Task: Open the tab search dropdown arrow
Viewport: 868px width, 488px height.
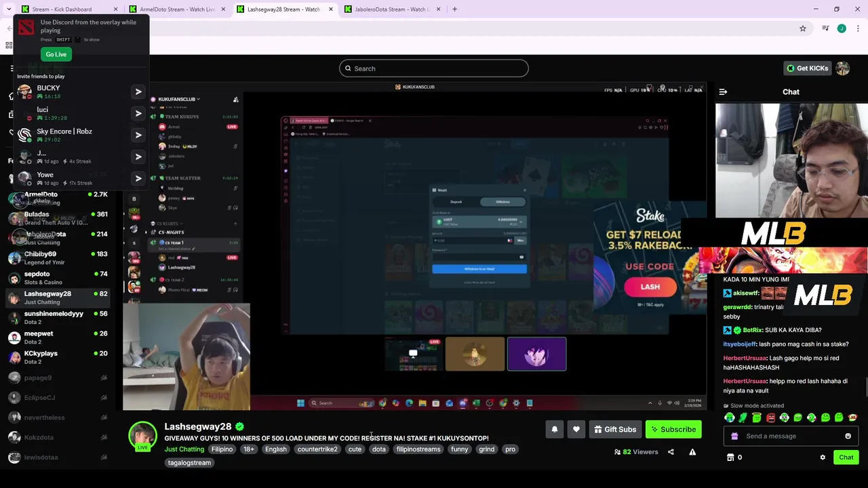Action: click(x=9, y=9)
